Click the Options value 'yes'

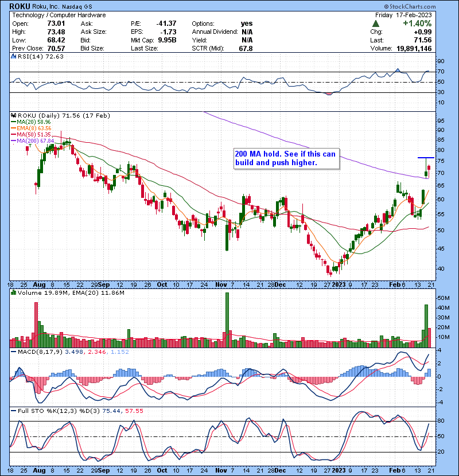click(x=247, y=24)
